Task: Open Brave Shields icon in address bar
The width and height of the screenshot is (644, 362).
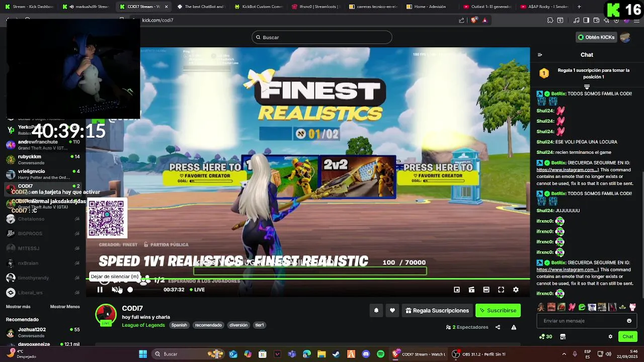Action: coord(474,20)
